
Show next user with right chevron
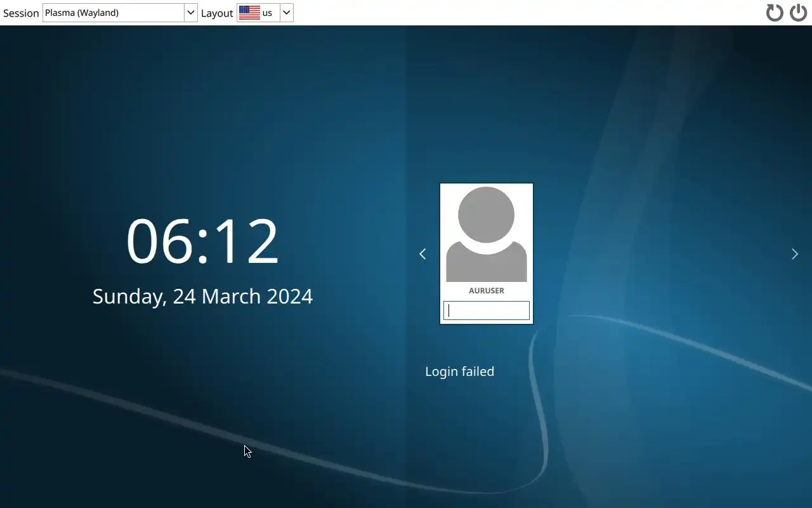[x=795, y=254]
